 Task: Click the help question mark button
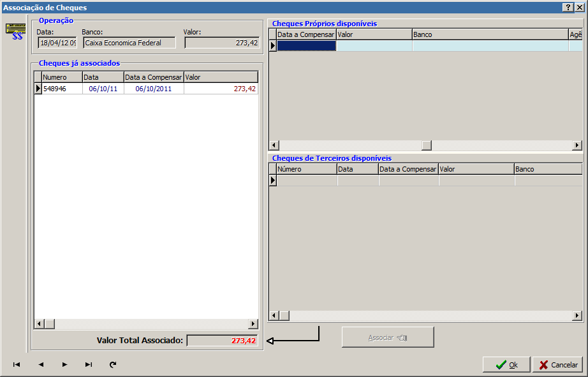[x=568, y=7]
